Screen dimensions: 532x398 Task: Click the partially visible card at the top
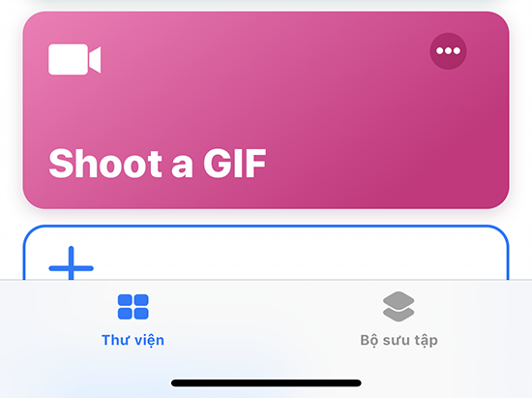point(266,2)
